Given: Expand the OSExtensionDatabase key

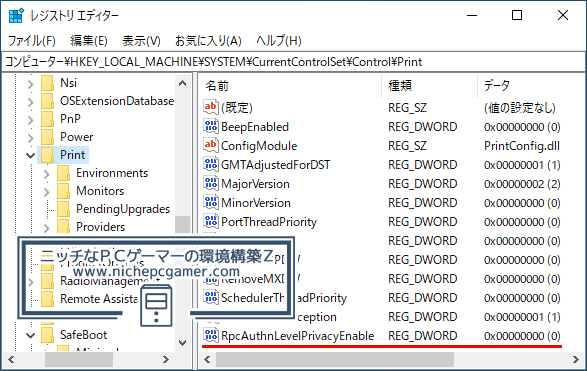Looking at the screenshot, I should tap(31, 101).
